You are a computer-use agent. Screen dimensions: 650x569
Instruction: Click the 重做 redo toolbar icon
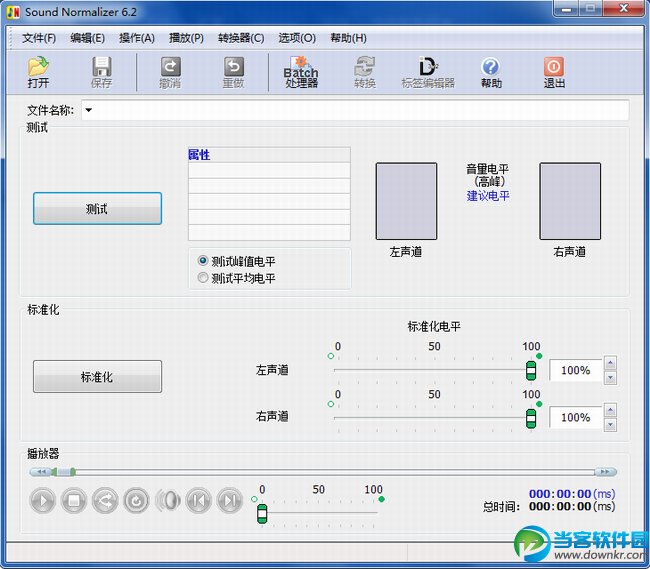click(234, 72)
